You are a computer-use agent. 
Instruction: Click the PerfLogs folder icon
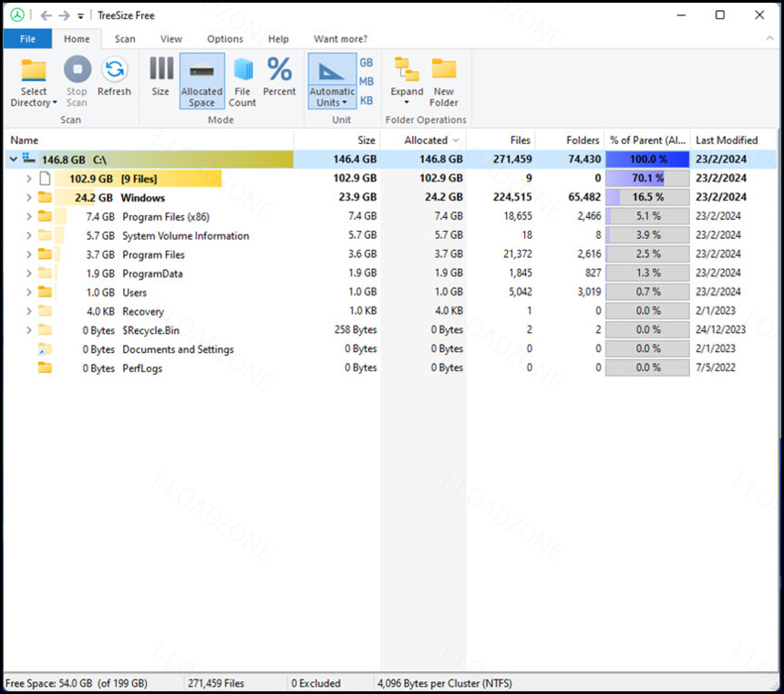(45, 368)
